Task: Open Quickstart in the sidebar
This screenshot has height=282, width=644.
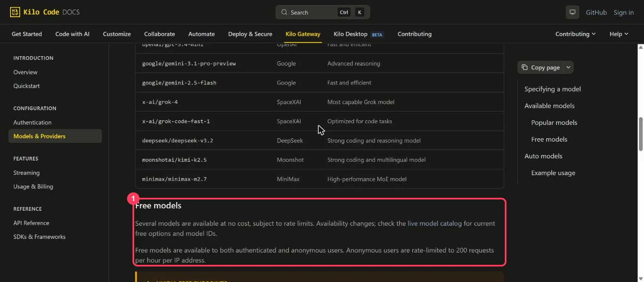Action: click(x=26, y=86)
